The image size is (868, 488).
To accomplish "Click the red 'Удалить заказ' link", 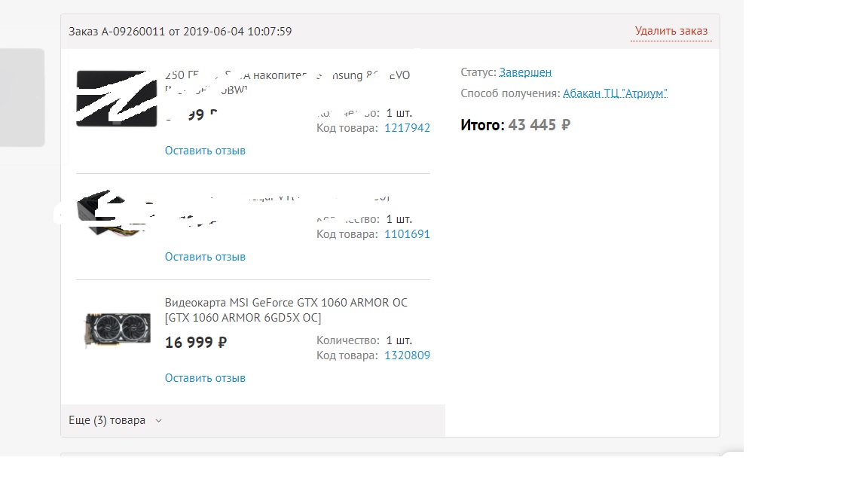I will click(x=671, y=31).
